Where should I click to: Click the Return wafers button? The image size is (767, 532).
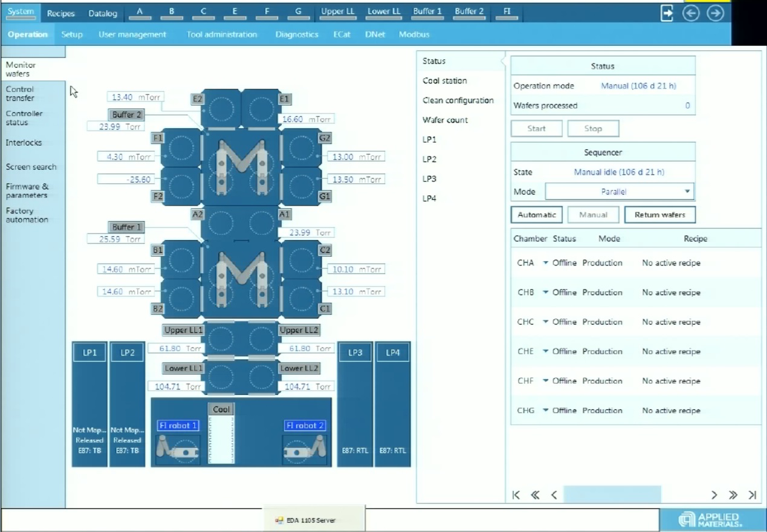(660, 215)
